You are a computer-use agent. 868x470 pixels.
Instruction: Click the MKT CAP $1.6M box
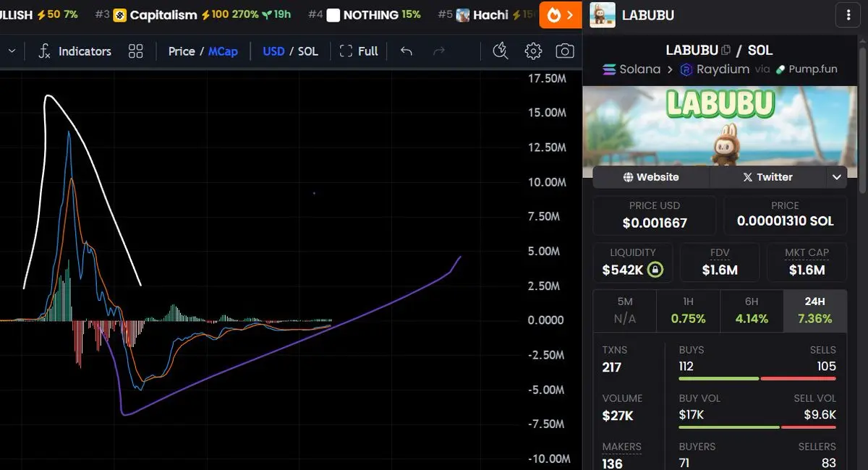(807, 262)
